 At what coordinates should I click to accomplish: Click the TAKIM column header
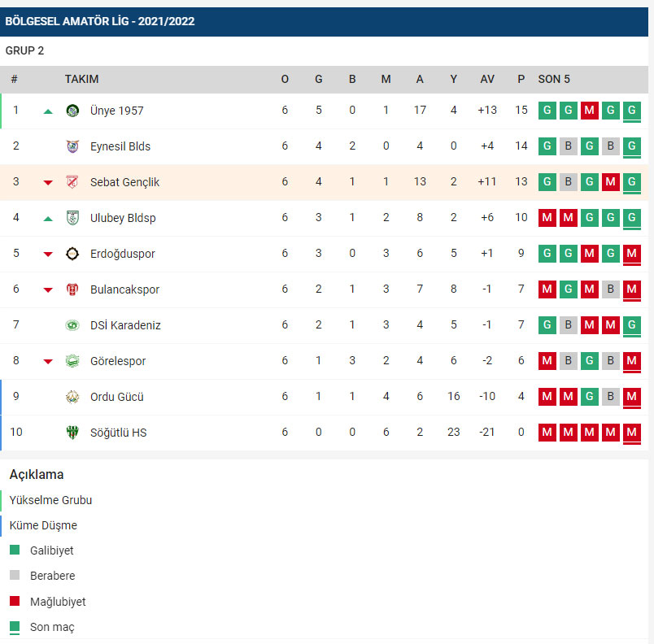click(82, 79)
